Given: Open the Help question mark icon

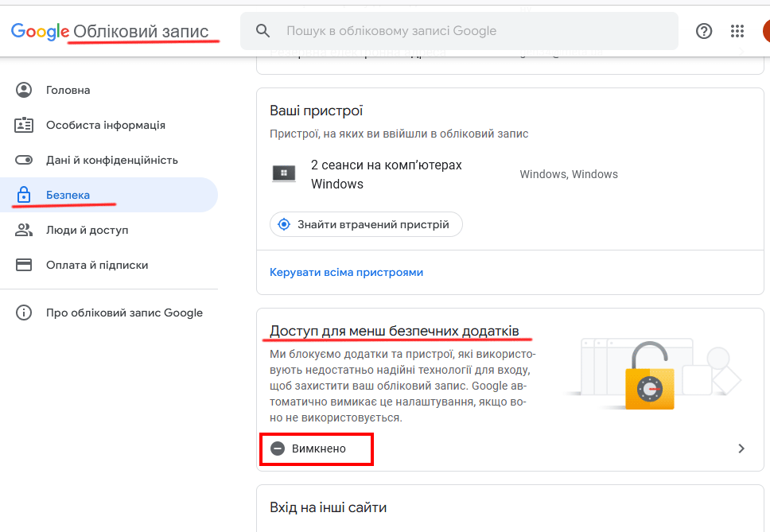Looking at the screenshot, I should [704, 31].
